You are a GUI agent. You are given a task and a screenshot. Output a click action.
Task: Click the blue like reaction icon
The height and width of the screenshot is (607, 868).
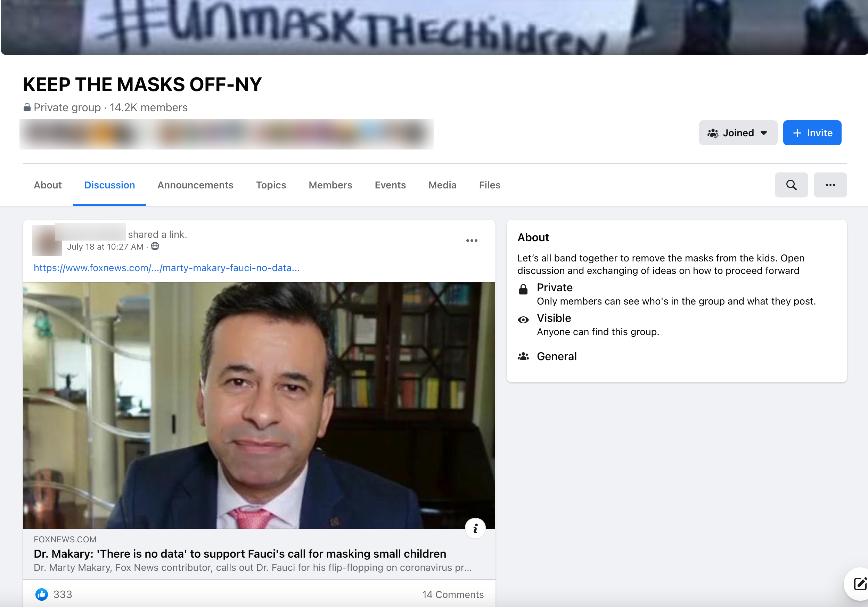42,594
